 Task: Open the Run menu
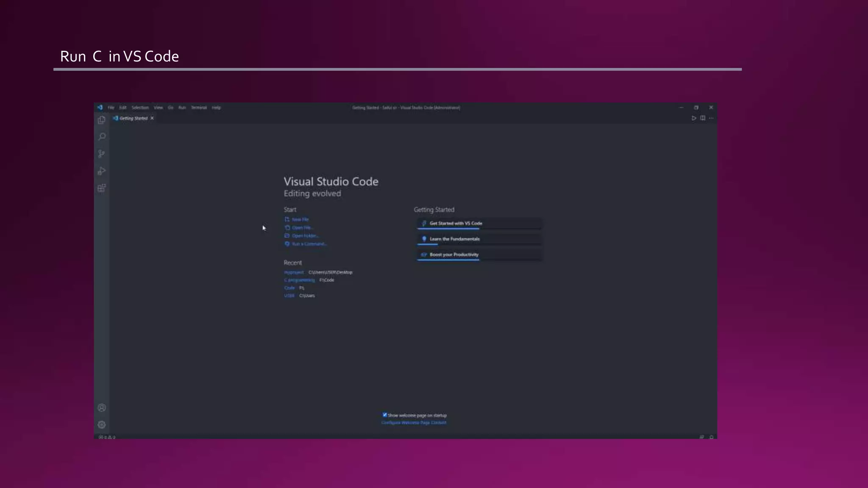pos(182,108)
